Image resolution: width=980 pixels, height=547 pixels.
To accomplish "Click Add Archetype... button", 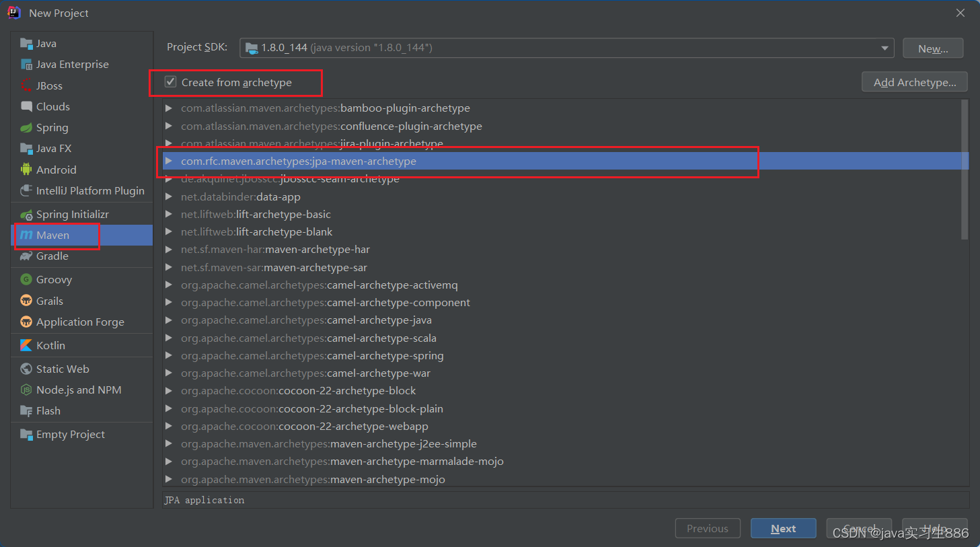I will point(915,82).
